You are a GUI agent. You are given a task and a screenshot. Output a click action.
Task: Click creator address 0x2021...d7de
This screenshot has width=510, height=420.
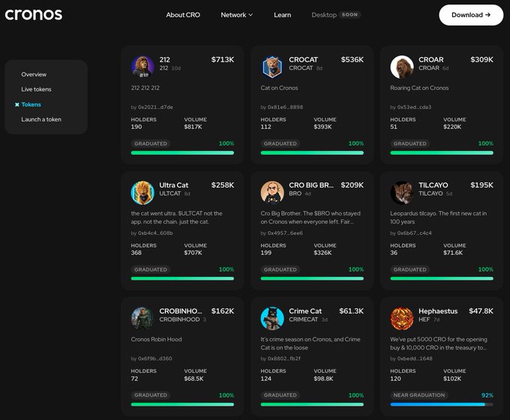(x=155, y=107)
